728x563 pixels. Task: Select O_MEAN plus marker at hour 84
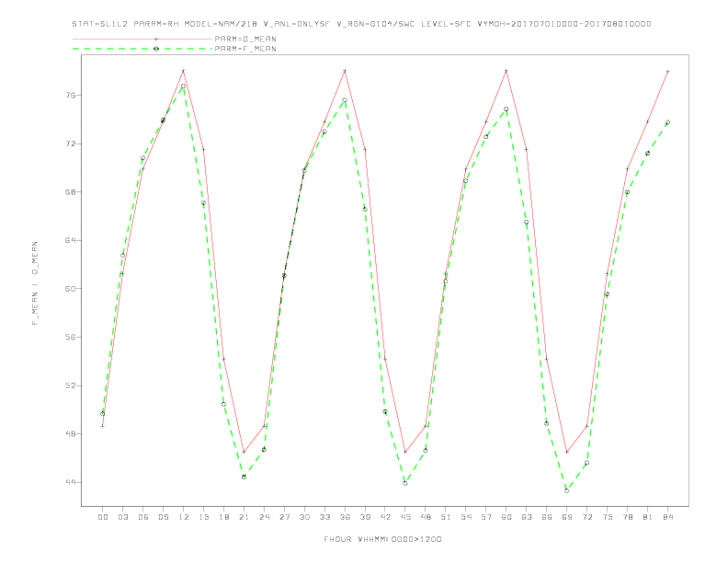(x=667, y=72)
